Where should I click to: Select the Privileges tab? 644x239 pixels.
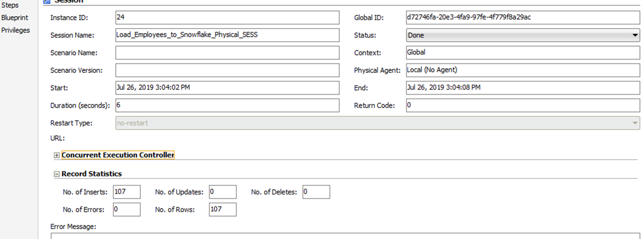pos(15,30)
